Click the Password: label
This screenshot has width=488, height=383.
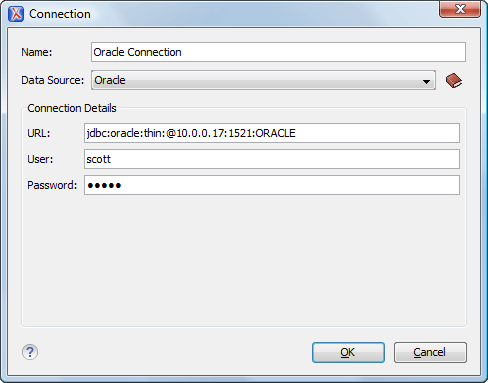tap(52, 185)
